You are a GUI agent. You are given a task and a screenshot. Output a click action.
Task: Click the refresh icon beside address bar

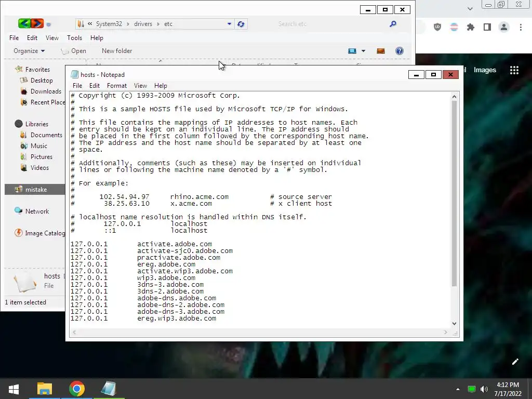click(241, 24)
